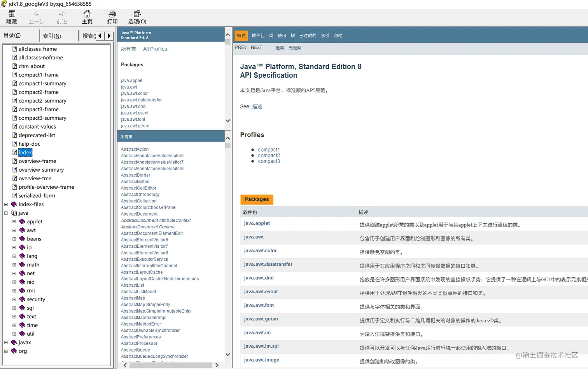Click the index page icon
The image size is (588, 369).
pos(15,152)
